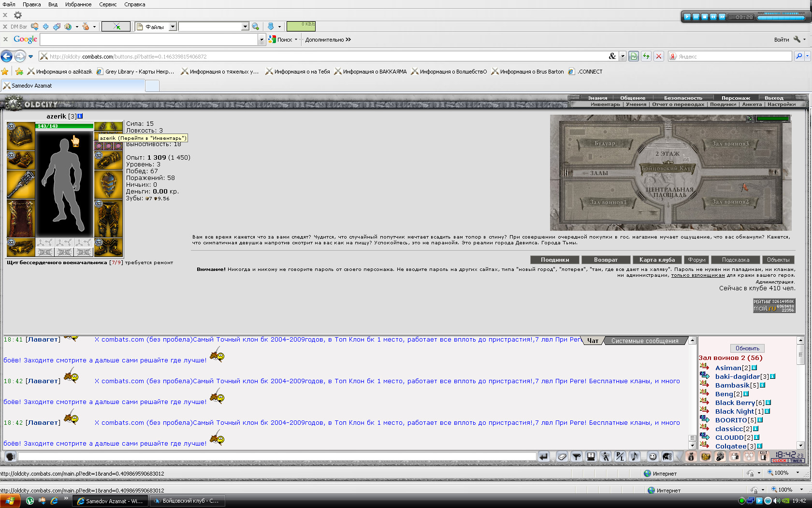Switch to the Samedov Azamat browser tab

[x=72, y=86]
